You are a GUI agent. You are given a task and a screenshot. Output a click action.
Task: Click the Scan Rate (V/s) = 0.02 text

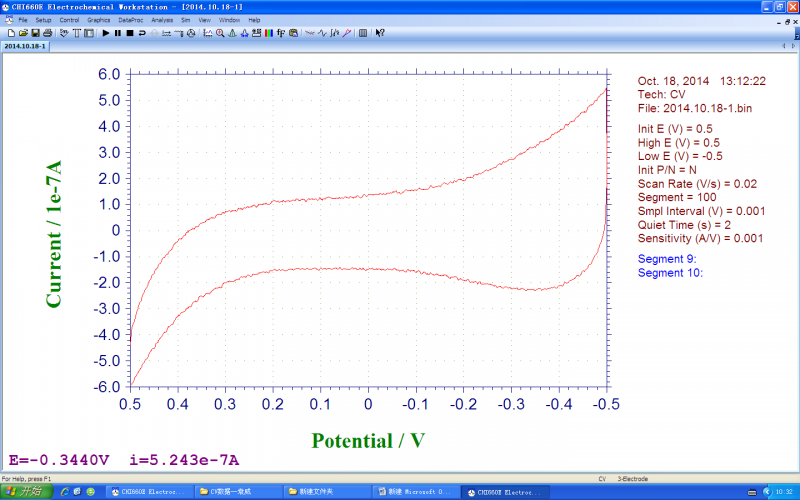[x=697, y=184]
